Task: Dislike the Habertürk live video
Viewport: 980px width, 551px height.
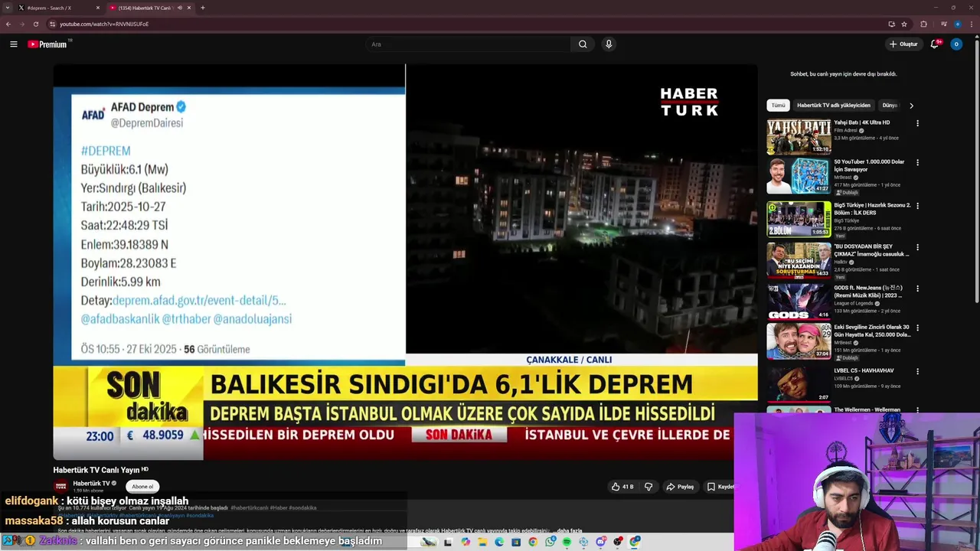Action: coord(648,487)
